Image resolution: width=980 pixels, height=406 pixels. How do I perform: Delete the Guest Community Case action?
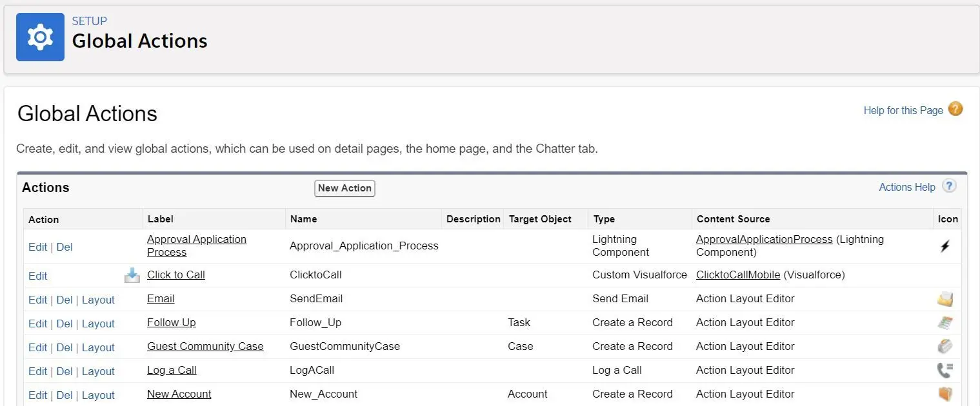pos(65,347)
